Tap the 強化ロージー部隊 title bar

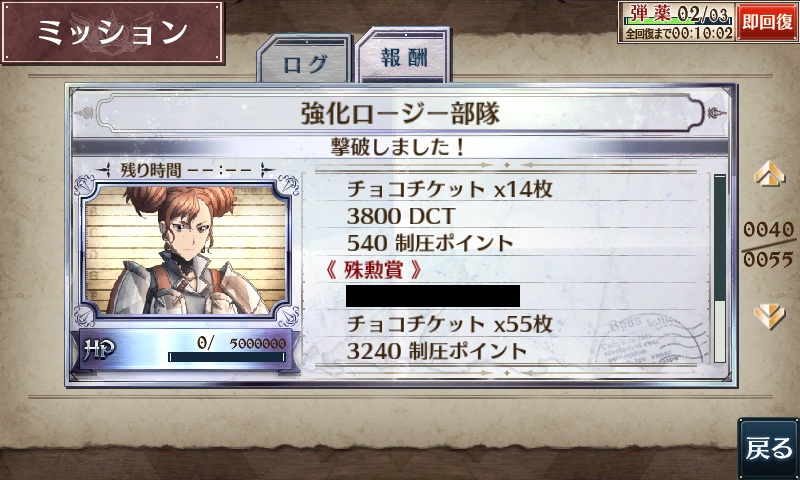click(x=400, y=113)
